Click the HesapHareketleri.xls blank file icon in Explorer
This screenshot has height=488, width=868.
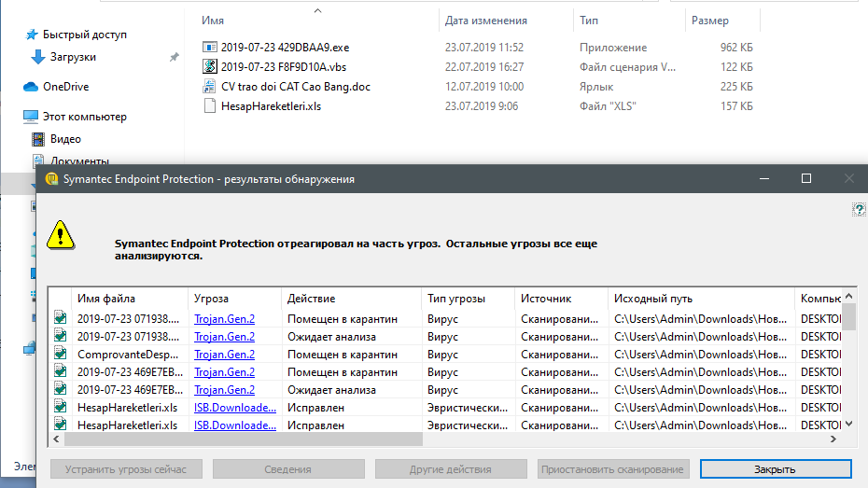pyautogui.click(x=209, y=105)
